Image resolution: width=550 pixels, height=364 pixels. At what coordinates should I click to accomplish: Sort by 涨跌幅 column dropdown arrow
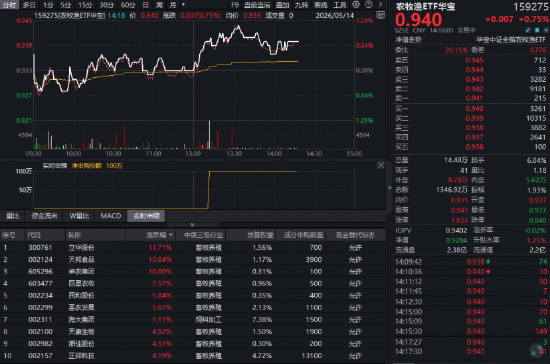pyautogui.click(x=171, y=235)
